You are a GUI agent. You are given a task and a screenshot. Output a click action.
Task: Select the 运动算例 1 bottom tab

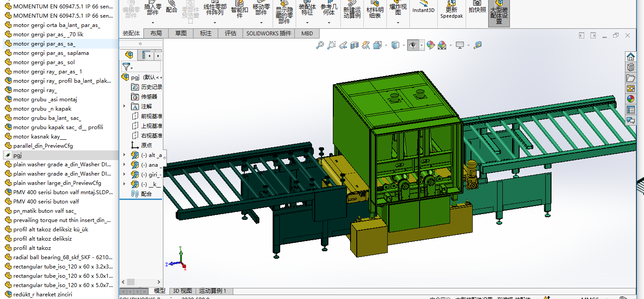tap(212, 291)
